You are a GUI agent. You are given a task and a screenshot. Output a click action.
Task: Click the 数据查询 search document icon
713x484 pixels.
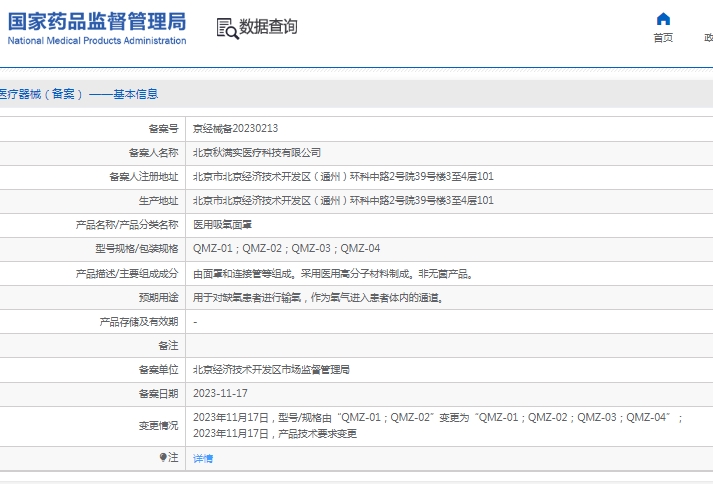(x=227, y=28)
